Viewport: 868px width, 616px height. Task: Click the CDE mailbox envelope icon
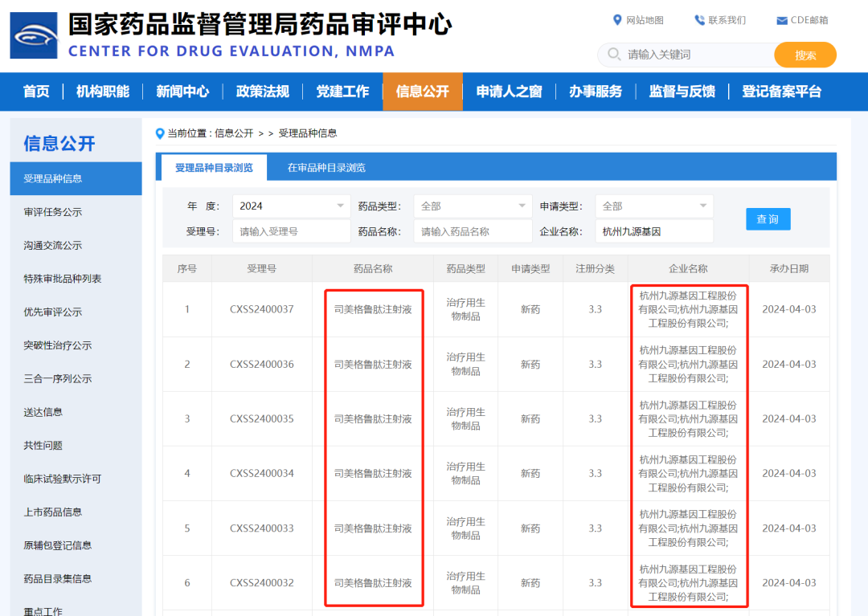[x=782, y=20]
